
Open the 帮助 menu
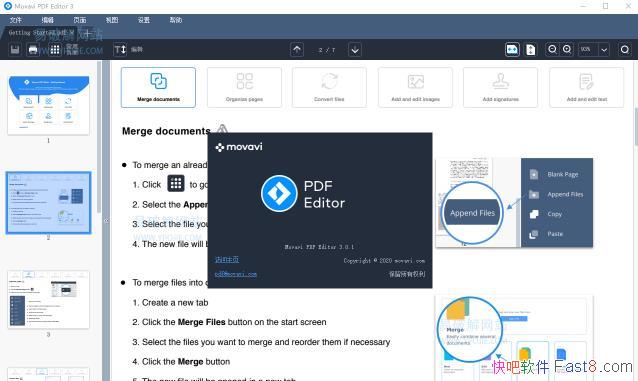pyautogui.click(x=176, y=20)
